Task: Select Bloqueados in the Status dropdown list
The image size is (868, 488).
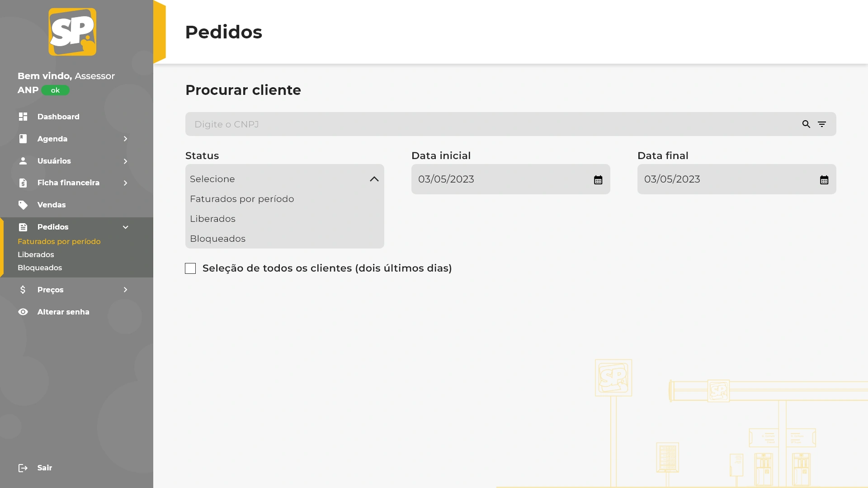Action: (218, 239)
